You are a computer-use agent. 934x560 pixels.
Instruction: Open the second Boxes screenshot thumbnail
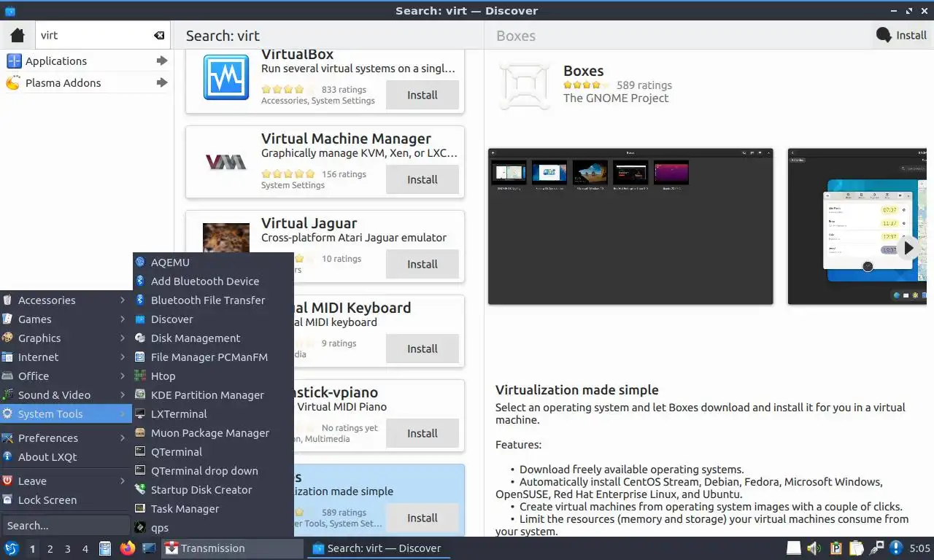tap(857, 226)
